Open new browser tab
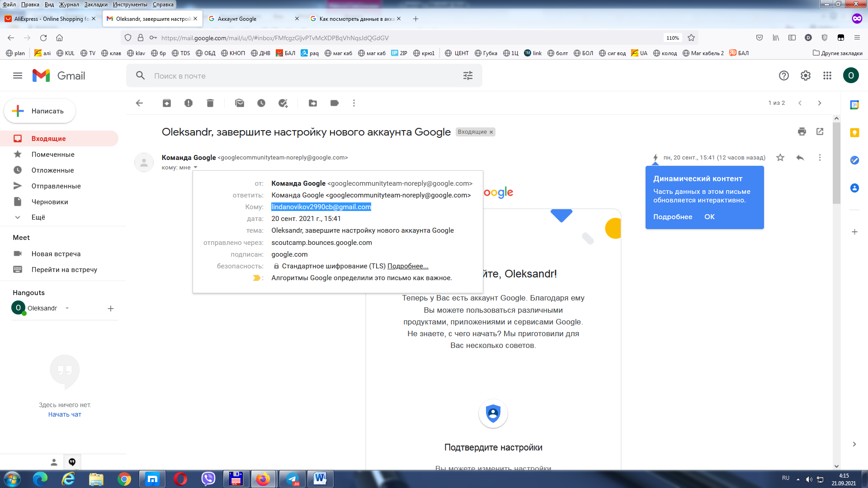The image size is (868, 488). pos(416,19)
